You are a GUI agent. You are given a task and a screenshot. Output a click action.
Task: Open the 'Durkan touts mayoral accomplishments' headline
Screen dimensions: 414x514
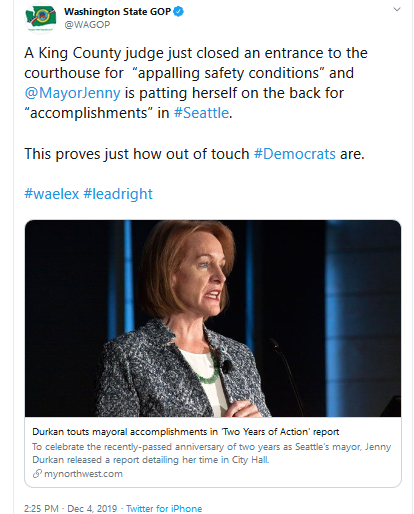pyautogui.click(x=186, y=432)
